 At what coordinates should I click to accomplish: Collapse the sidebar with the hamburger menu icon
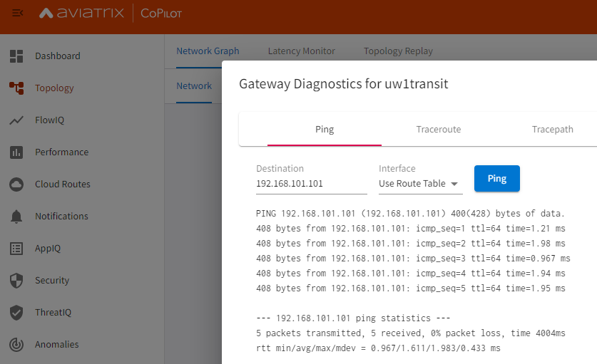click(18, 14)
